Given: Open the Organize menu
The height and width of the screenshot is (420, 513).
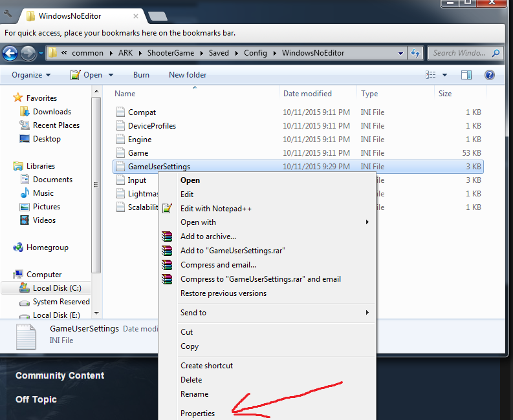Looking at the screenshot, I should (31, 75).
